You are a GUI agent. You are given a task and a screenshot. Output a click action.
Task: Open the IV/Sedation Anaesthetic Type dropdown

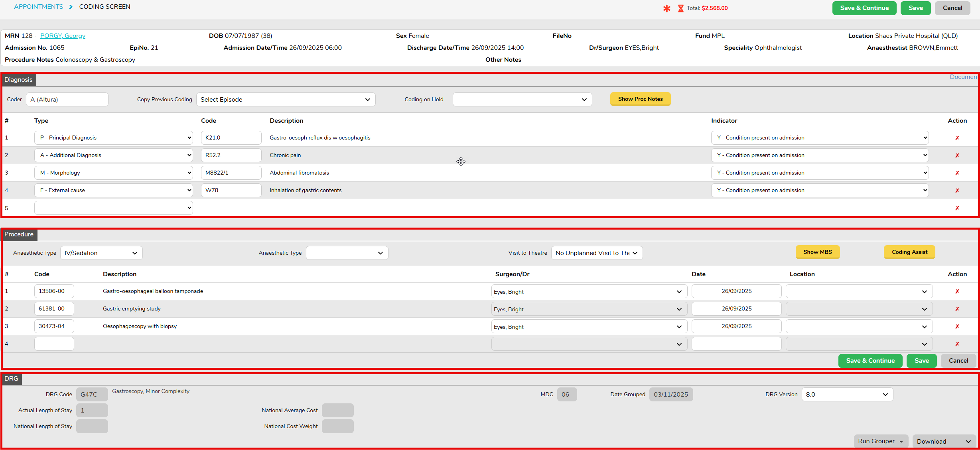[101, 253]
